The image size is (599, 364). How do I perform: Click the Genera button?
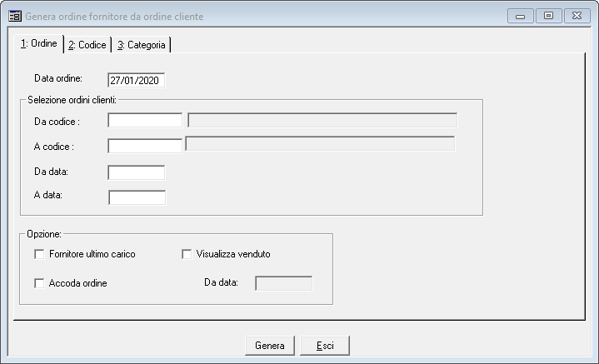[270, 346]
